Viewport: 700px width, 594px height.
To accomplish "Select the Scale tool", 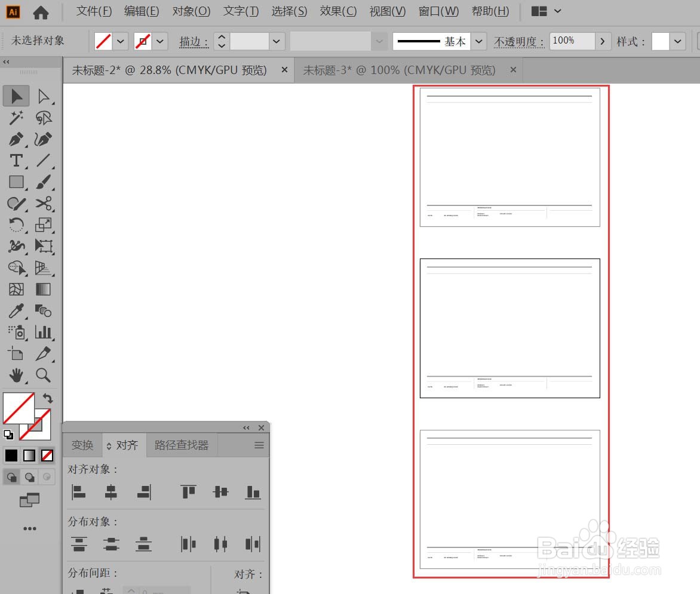I will pos(44,224).
